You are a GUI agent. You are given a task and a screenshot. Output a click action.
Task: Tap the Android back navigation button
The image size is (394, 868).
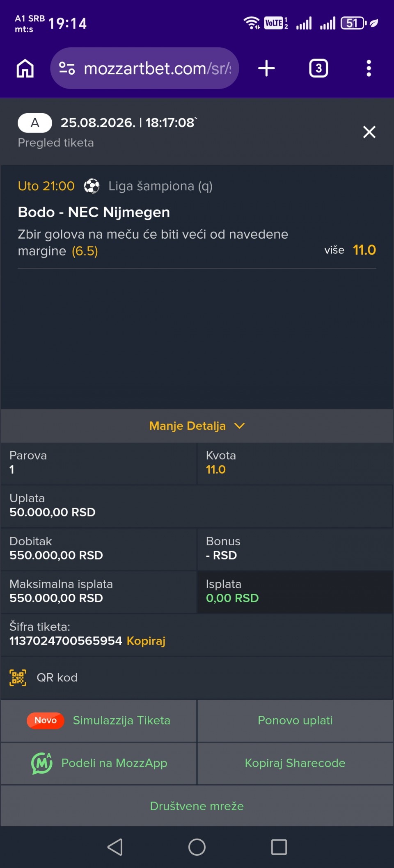pyautogui.click(x=115, y=847)
